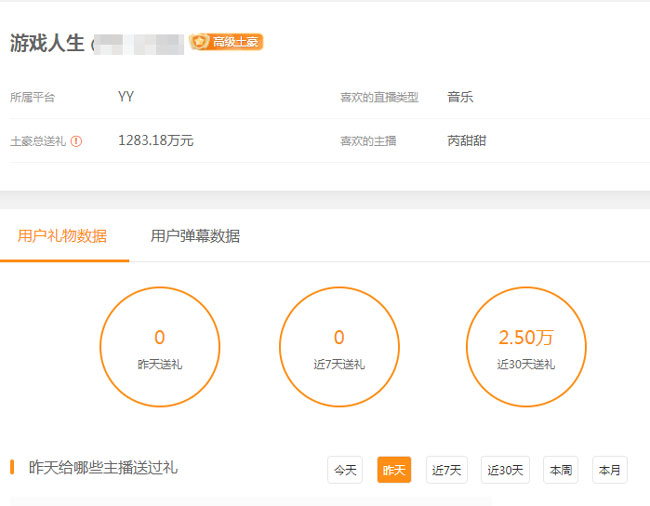Click the 2.50万 近30天送礼 circle
Viewport: 650px width, 506px height.
[526, 347]
